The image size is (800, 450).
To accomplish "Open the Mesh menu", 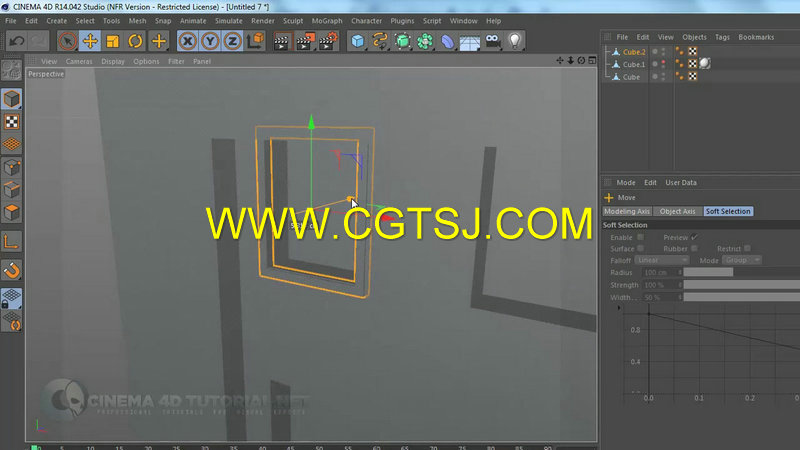I will 137,21.
